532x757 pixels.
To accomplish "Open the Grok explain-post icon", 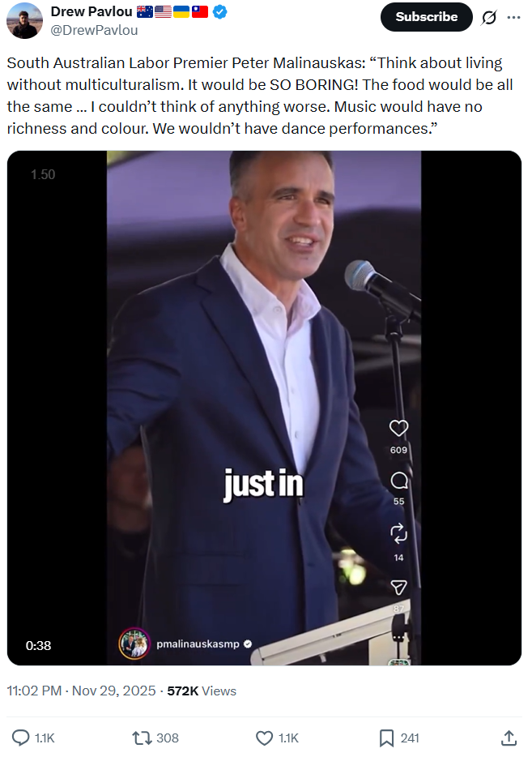I will click(x=488, y=17).
